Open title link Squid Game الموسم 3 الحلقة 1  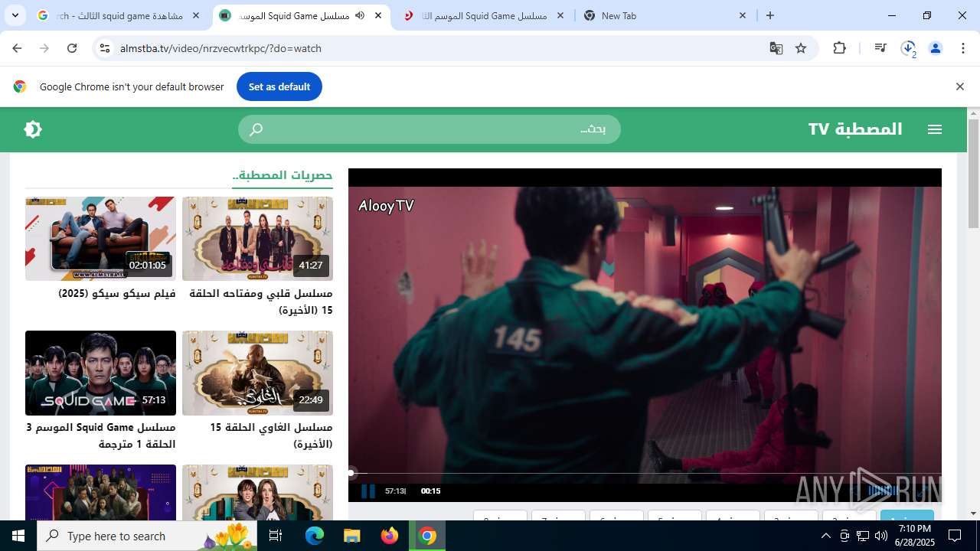pyautogui.click(x=100, y=435)
